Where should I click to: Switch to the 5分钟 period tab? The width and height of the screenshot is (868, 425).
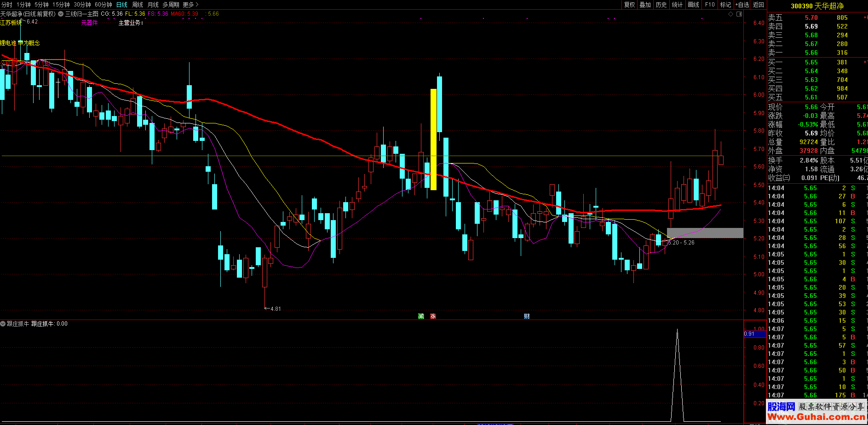coord(41,5)
